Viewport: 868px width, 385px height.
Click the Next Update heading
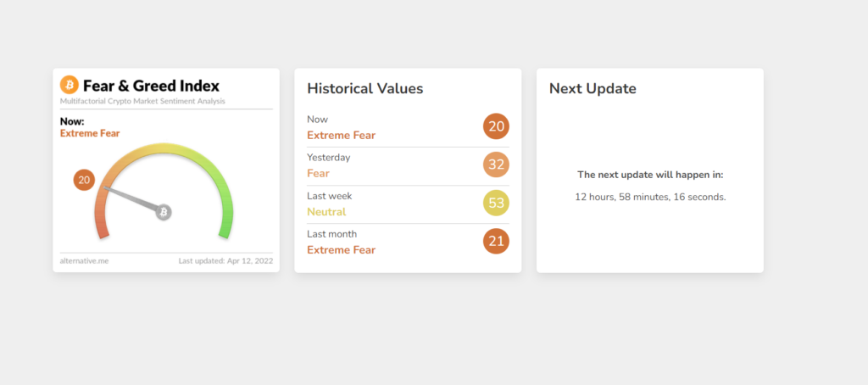(x=593, y=88)
